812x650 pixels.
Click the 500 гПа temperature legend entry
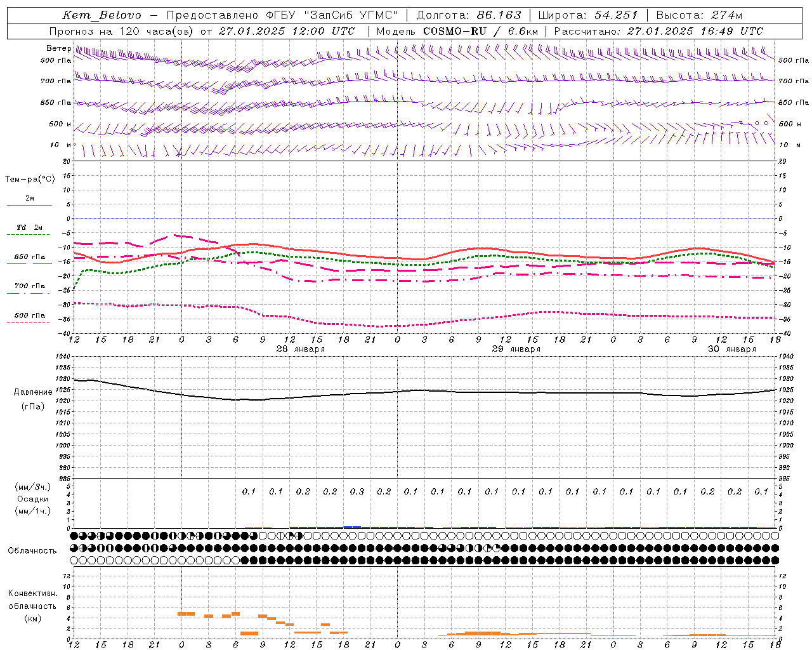(30, 315)
